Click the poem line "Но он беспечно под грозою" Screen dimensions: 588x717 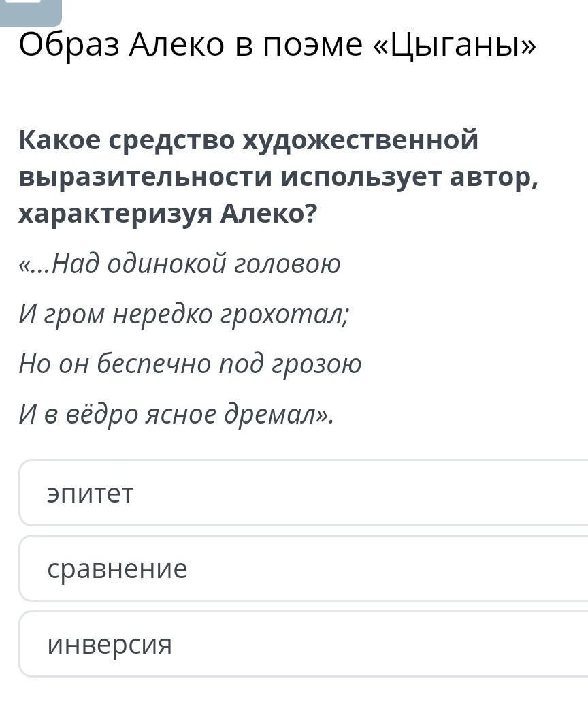pos(190,364)
